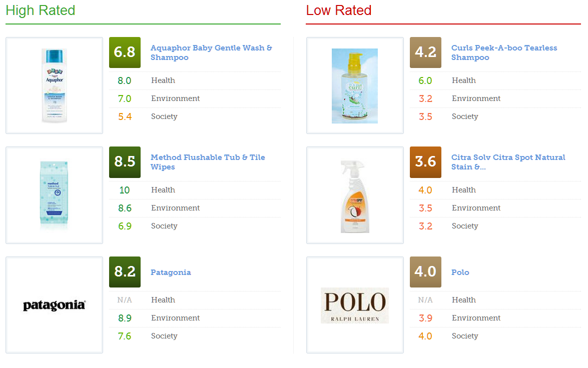Click the 6.8 overall score badge

coord(125,52)
